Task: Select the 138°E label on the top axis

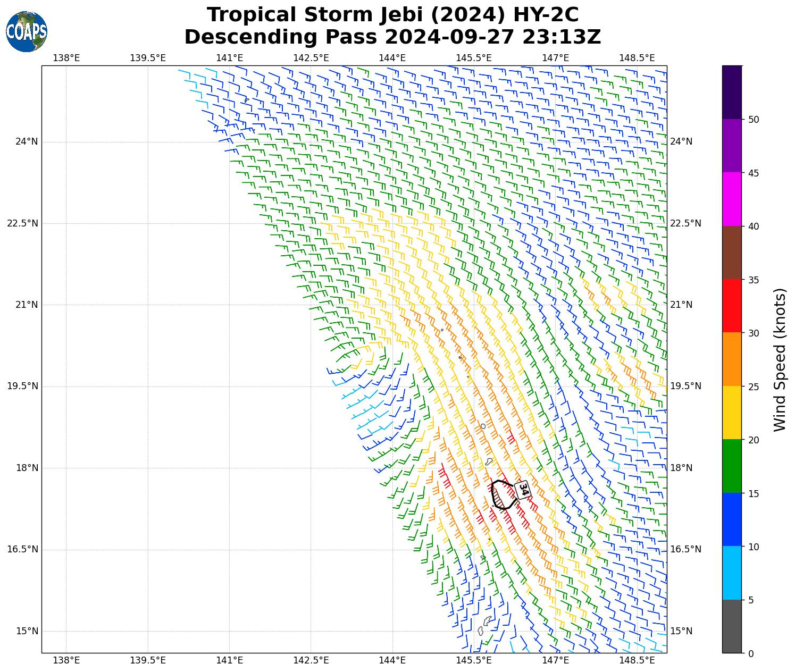Action: (66, 58)
